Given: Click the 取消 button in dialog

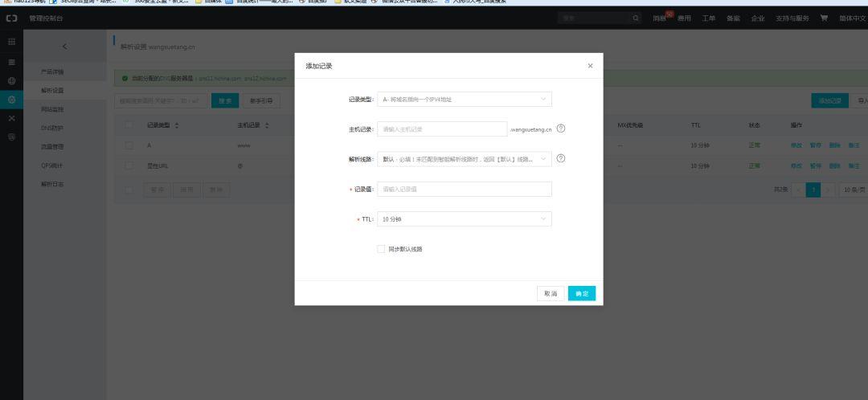Looking at the screenshot, I should click(x=550, y=294).
